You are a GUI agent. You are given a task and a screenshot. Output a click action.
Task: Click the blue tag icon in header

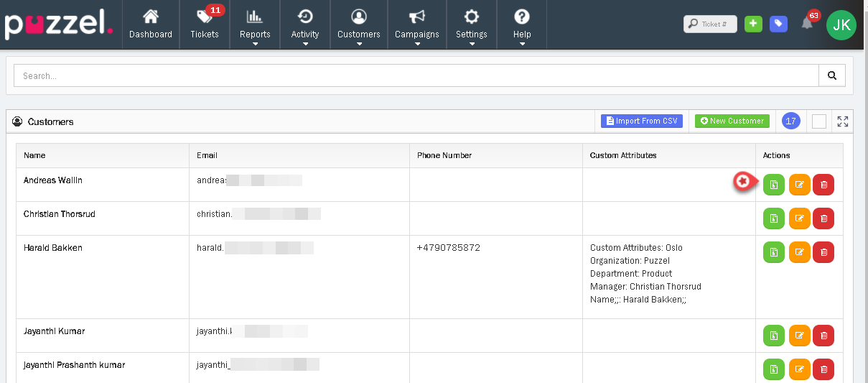[x=778, y=24]
